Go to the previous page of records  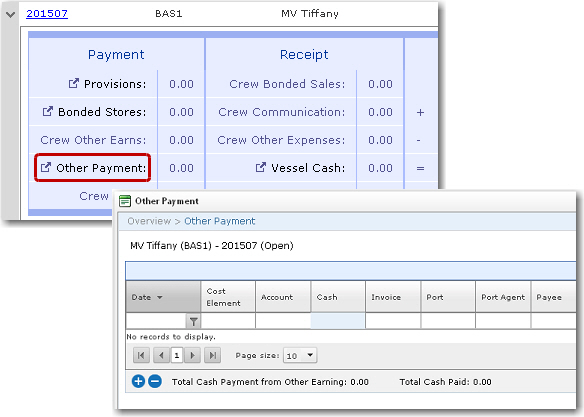click(161, 355)
